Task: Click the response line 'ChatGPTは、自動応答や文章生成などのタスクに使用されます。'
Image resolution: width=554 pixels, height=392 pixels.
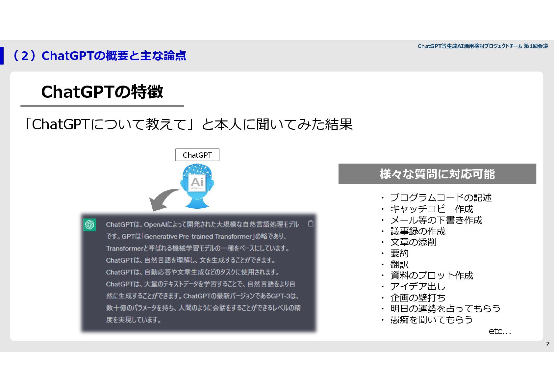Action: point(193,272)
